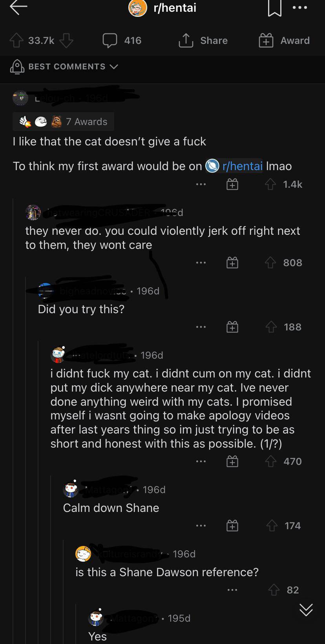
Task: Collapse the thread with the double-chevron
Action: (x=306, y=610)
